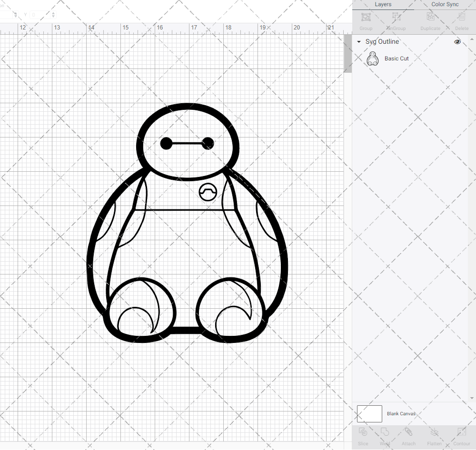Select the Basic Cut layer
Screen dimensions: 476x450
tap(397, 59)
